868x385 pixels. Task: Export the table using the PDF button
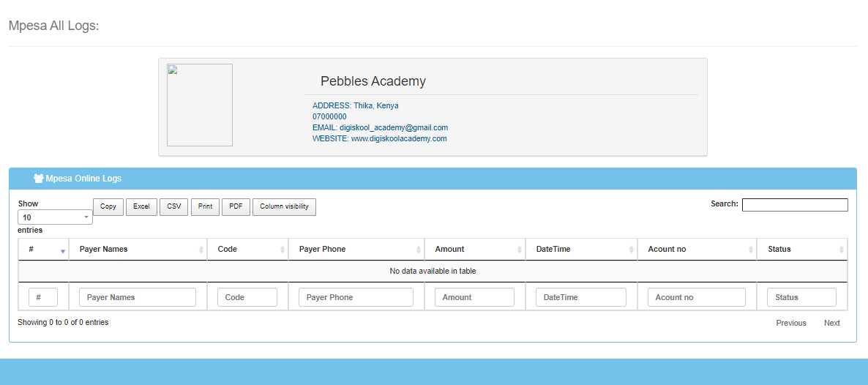[236, 207]
